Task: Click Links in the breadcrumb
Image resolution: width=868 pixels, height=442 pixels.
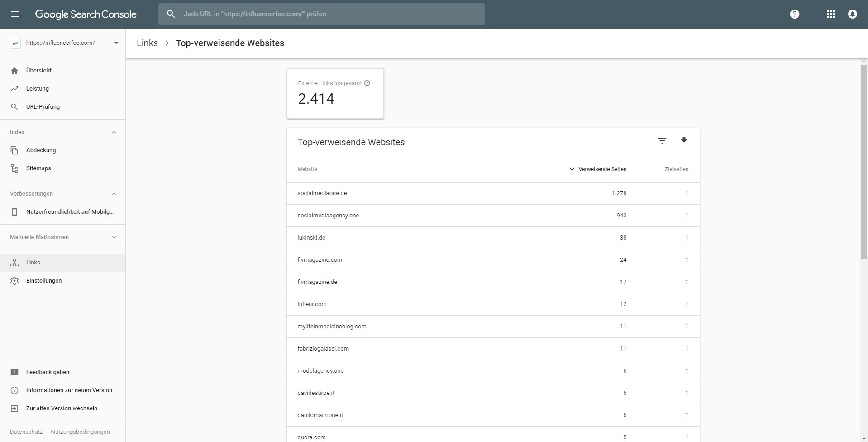Action: 147,43
